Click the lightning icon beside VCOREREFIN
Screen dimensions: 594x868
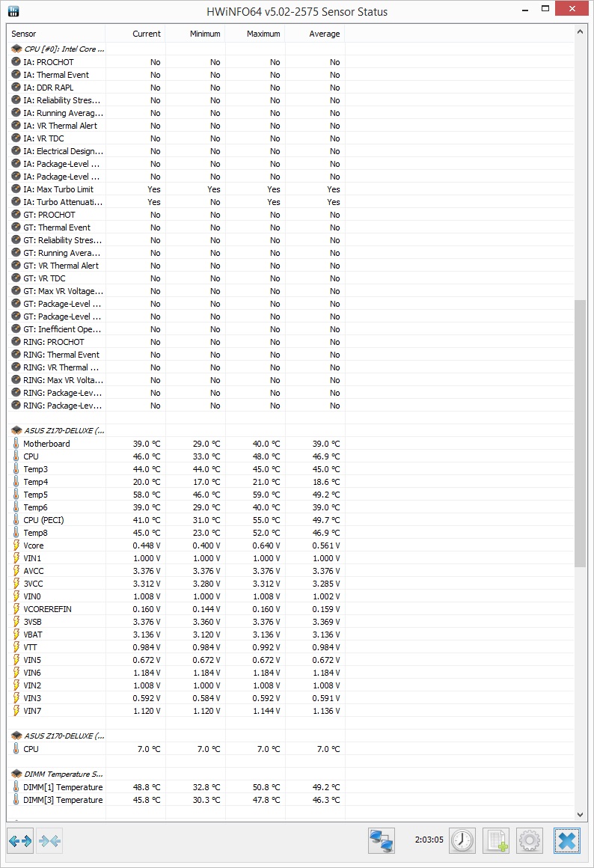pos(16,609)
